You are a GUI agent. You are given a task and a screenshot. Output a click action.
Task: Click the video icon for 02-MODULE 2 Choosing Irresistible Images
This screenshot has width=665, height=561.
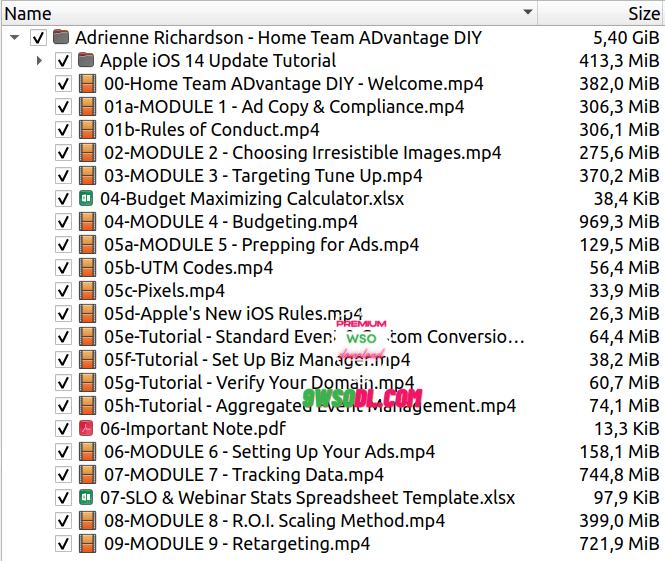click(x=87, y=153)
